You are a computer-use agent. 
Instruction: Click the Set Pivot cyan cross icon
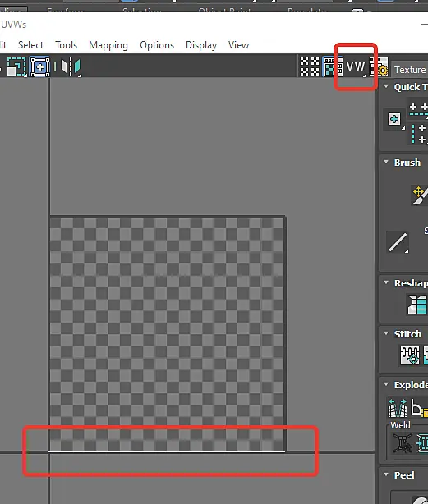coord(394,119)
